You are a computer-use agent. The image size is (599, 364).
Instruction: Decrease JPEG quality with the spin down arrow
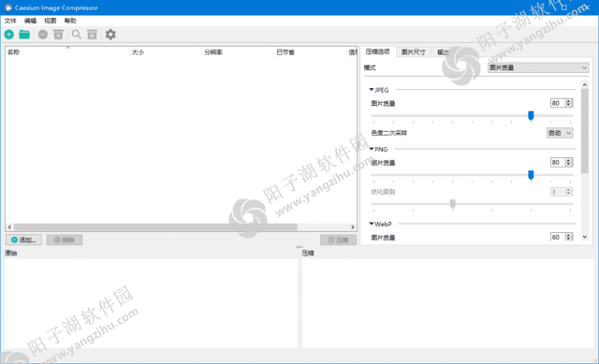(569, 105)
